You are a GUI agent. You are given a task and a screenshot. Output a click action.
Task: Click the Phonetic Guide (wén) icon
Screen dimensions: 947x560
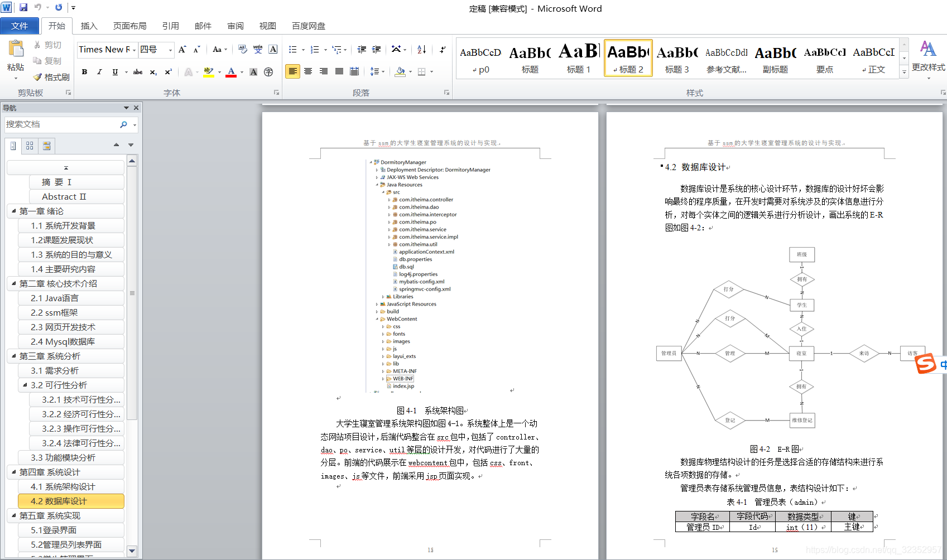point(258,50)
